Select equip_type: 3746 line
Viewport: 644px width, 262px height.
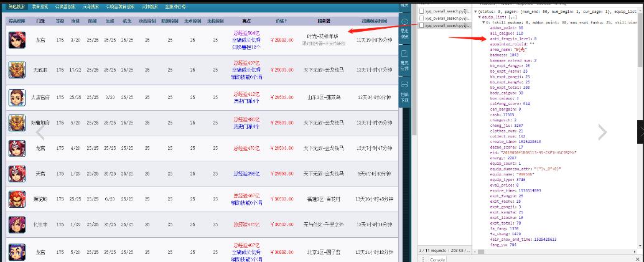tap(506, 179)
